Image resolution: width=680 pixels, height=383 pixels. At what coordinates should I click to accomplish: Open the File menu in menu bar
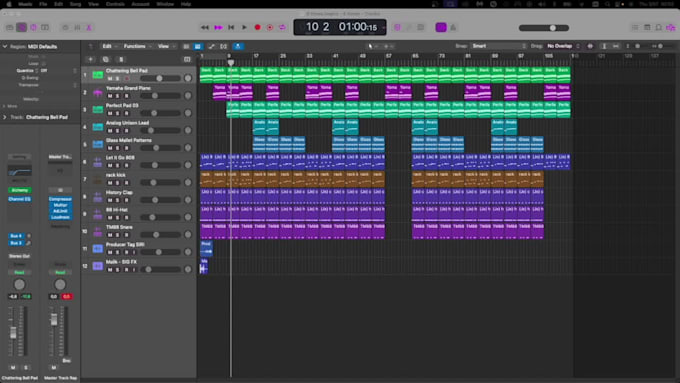coord(43,4)
